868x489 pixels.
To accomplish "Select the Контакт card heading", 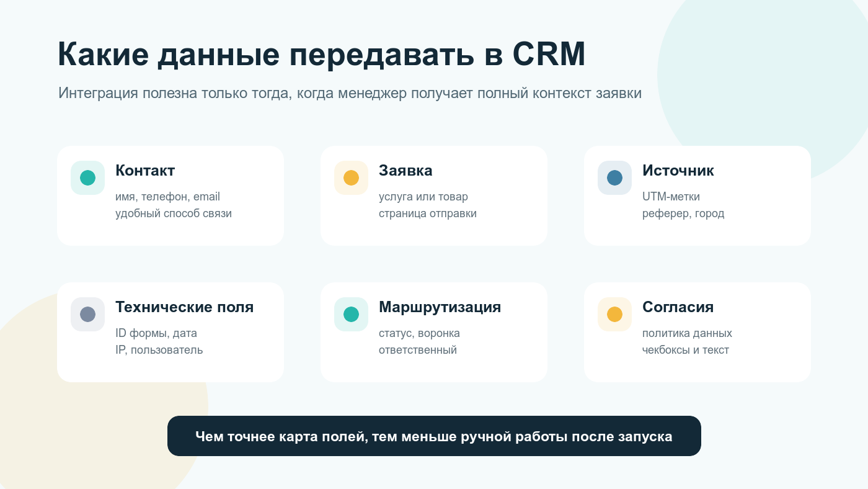I will tap(145, 171).
